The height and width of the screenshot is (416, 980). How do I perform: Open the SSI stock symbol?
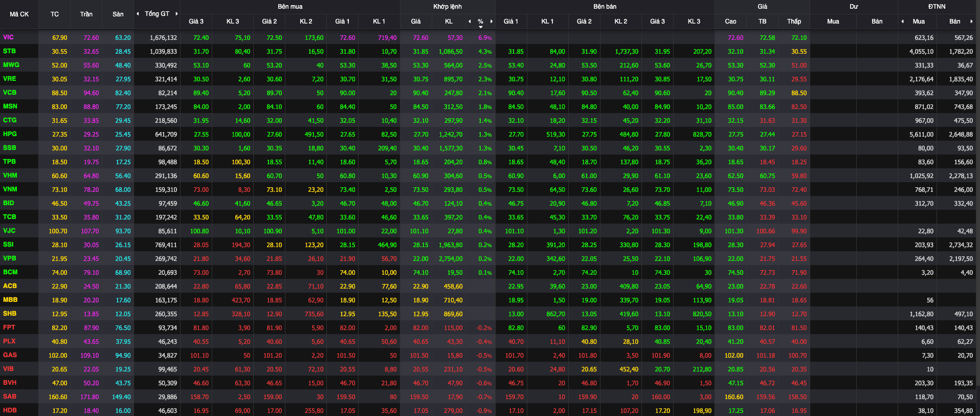(x=8, y=245)
